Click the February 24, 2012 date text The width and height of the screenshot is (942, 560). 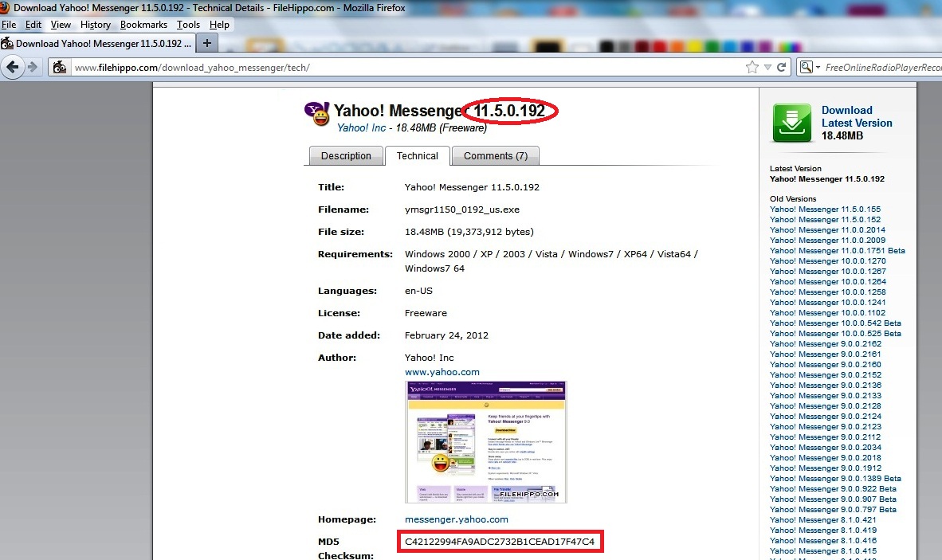pos(446,335)
